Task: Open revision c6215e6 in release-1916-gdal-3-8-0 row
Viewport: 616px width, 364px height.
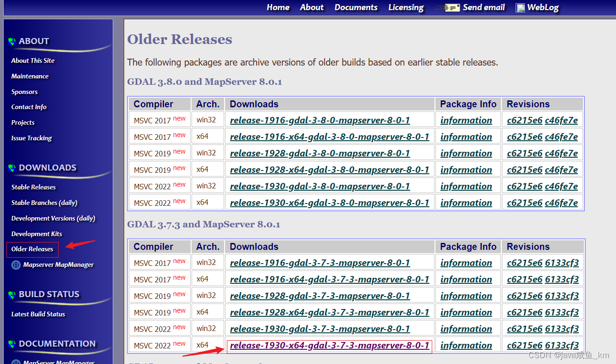Action: click(x=525, y=120)
